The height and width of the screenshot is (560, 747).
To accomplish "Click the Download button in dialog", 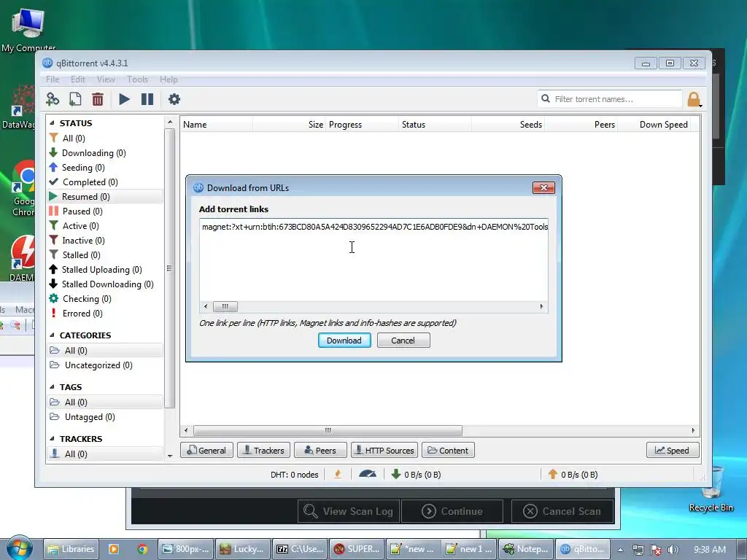I will (x=344, y=341).
